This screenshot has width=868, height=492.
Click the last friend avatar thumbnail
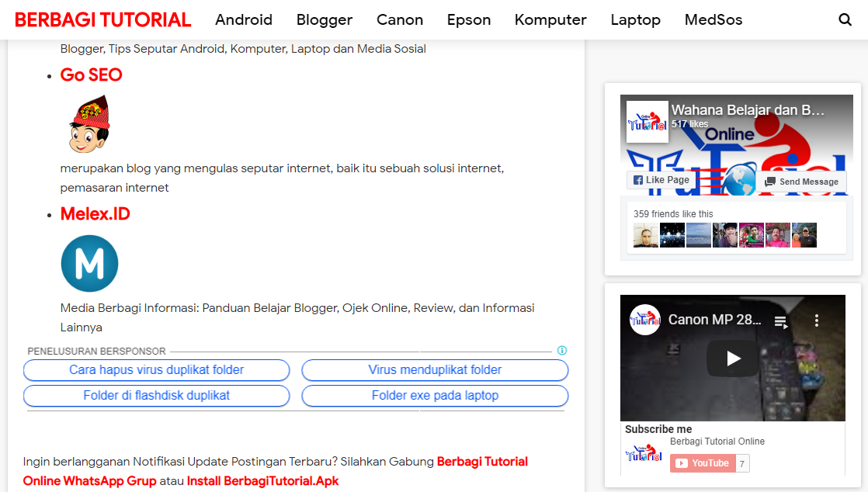(804, 235)
